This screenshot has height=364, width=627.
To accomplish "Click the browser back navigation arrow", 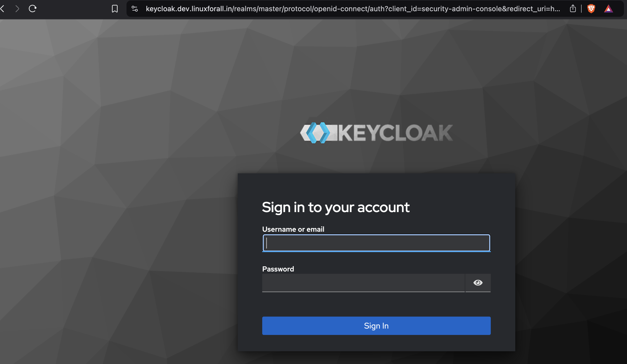I will coord(3,8).
